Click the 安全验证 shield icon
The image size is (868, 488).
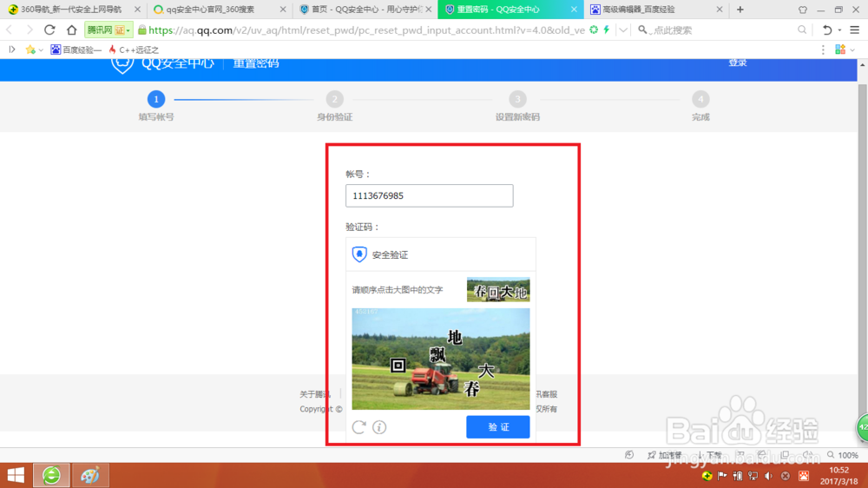pos(359,254)
